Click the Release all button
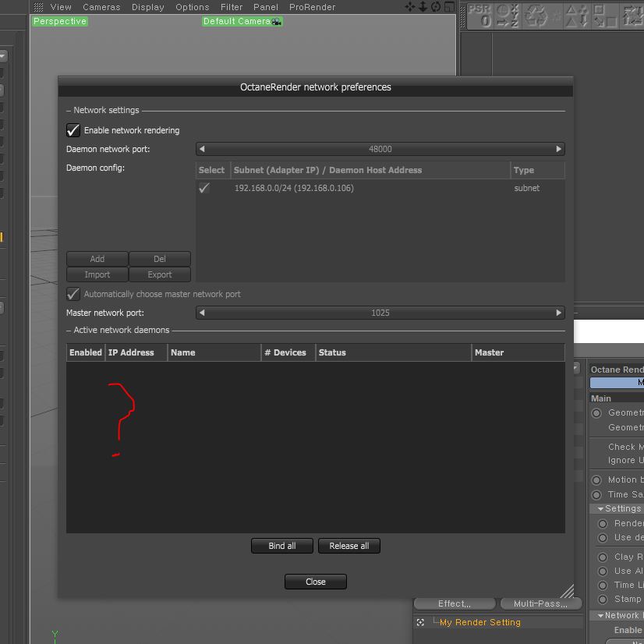Image resolution: width=644 pixels, height=644 pixels. (349, 546)
